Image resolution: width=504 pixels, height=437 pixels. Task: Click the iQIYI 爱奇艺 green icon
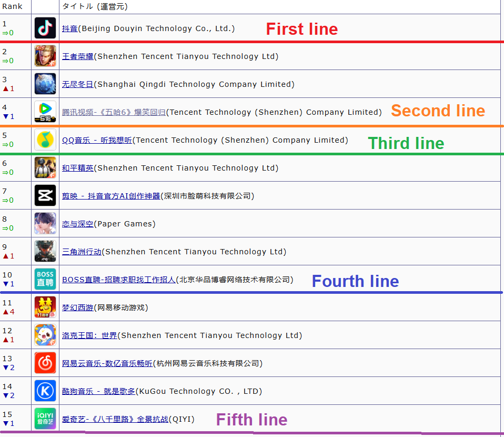(45, 419)
